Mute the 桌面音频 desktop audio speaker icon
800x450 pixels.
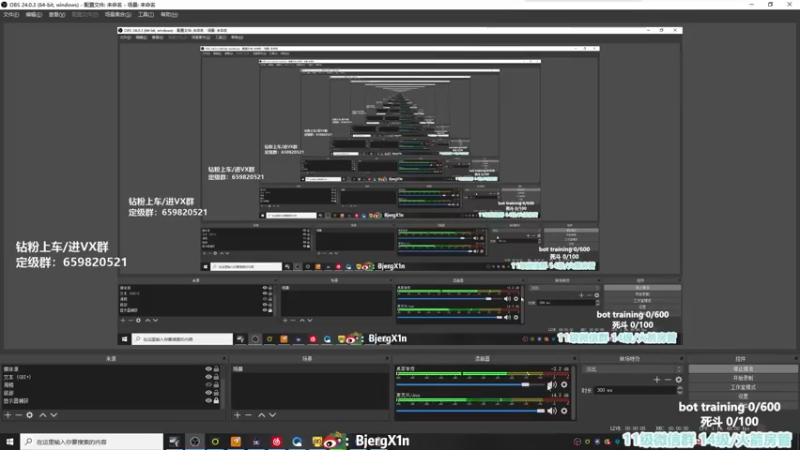click(552, 385)
